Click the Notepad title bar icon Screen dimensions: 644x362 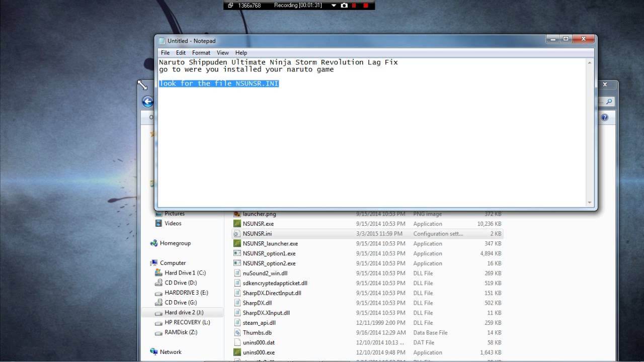pos(162,41)
